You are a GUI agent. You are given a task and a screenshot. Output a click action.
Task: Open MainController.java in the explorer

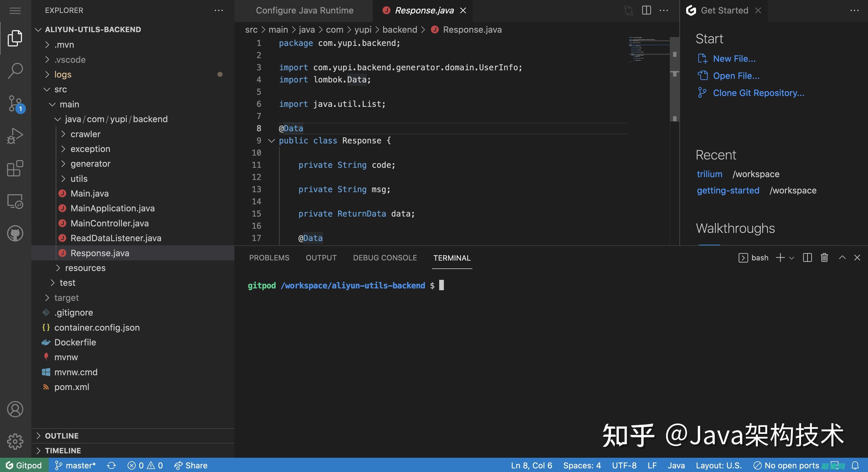coord(109,223)
